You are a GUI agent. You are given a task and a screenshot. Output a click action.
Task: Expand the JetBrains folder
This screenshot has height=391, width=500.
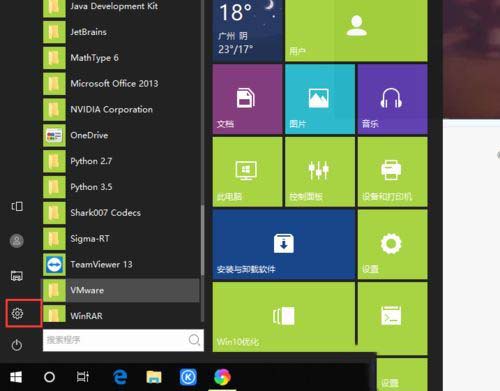pyautogui.click(x=121, y=32)
